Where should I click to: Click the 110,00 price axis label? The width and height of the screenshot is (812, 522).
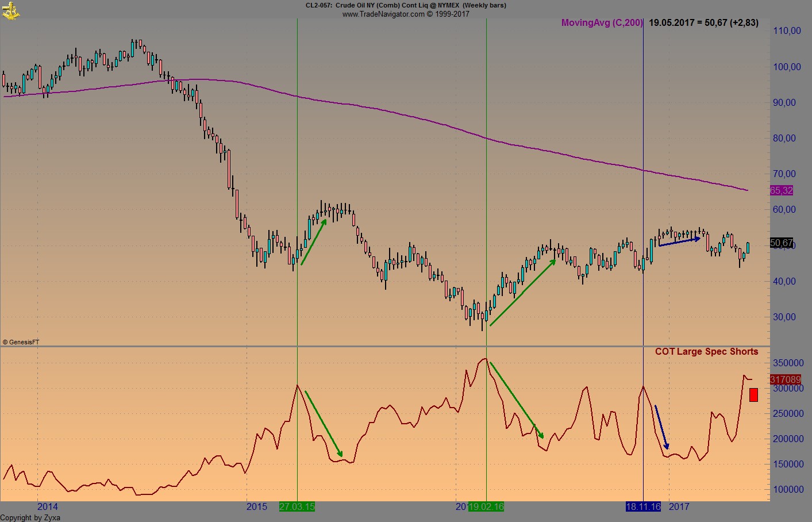pos(787,31)
